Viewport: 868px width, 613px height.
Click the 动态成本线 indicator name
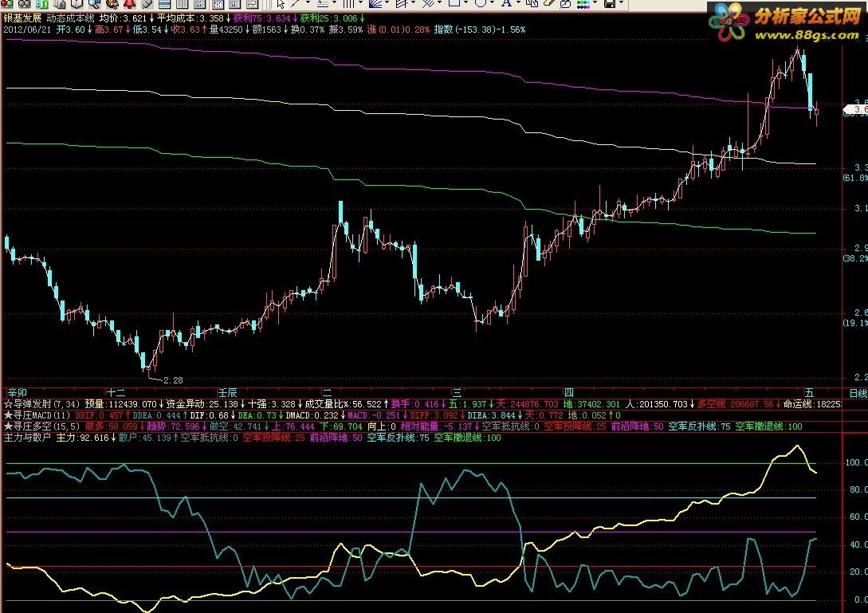[70, 18]
